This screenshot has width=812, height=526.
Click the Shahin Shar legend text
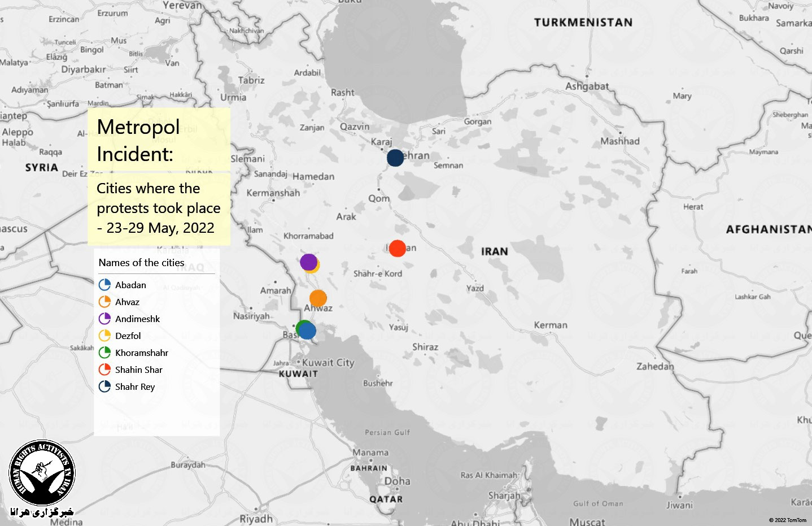(138, 369)
